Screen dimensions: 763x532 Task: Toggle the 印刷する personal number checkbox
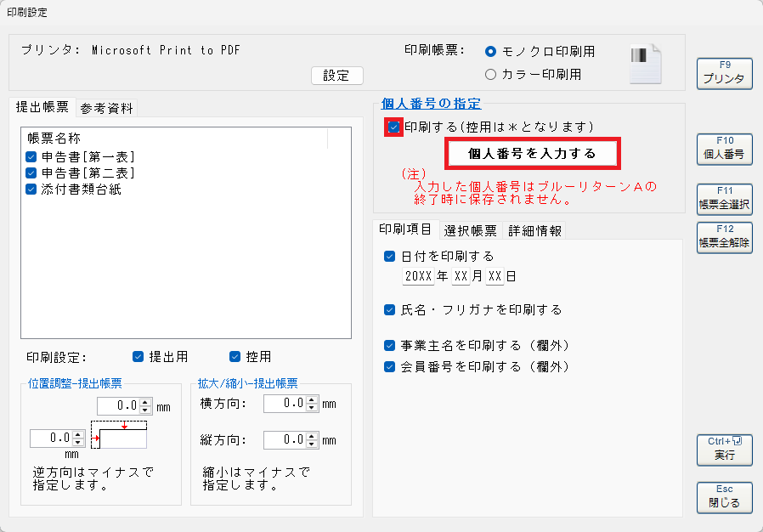coord(393,127)
